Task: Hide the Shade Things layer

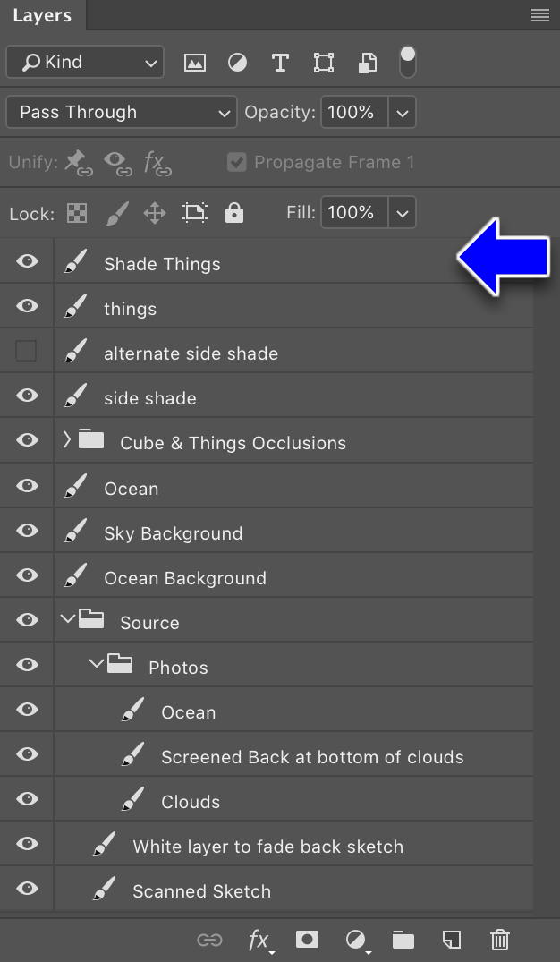Action: (27, 261)
